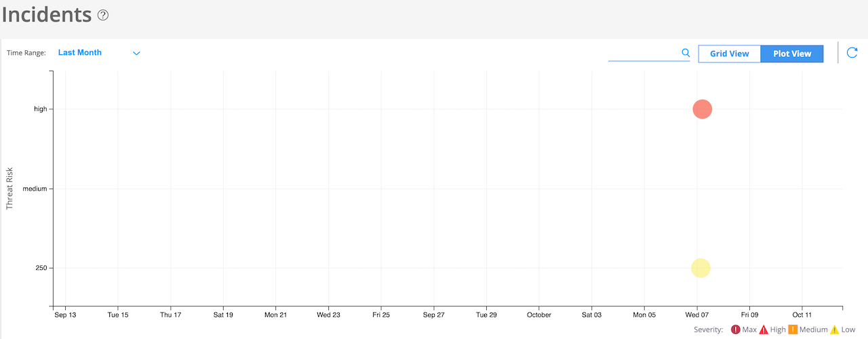Click the search magnifier icon

(686, 53)
